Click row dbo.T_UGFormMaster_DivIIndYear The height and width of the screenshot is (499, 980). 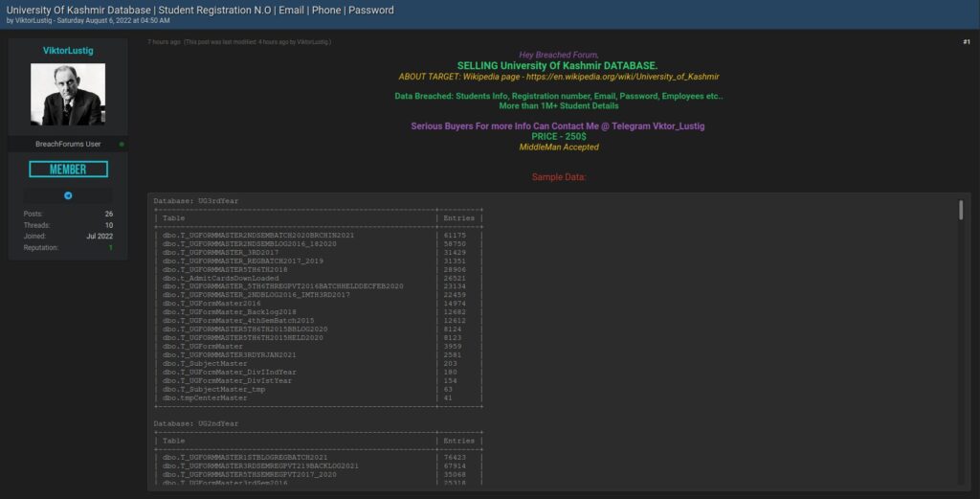(x=319, y=372)
